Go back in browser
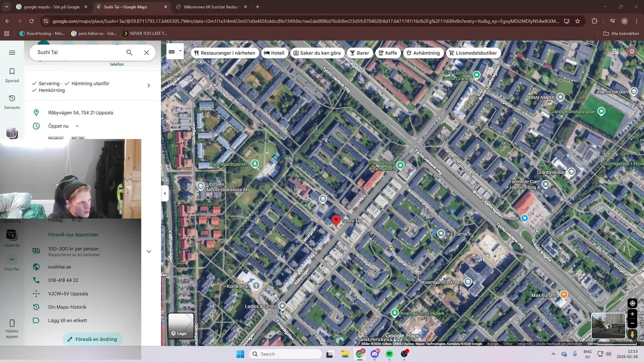644x362 pixels. click(7, 21)
